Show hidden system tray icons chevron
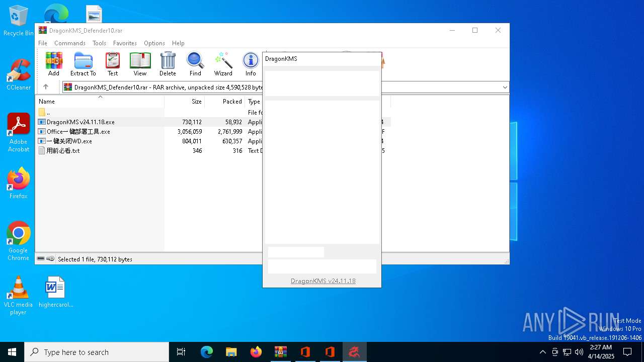644x362 pixels. coord(542,352)
